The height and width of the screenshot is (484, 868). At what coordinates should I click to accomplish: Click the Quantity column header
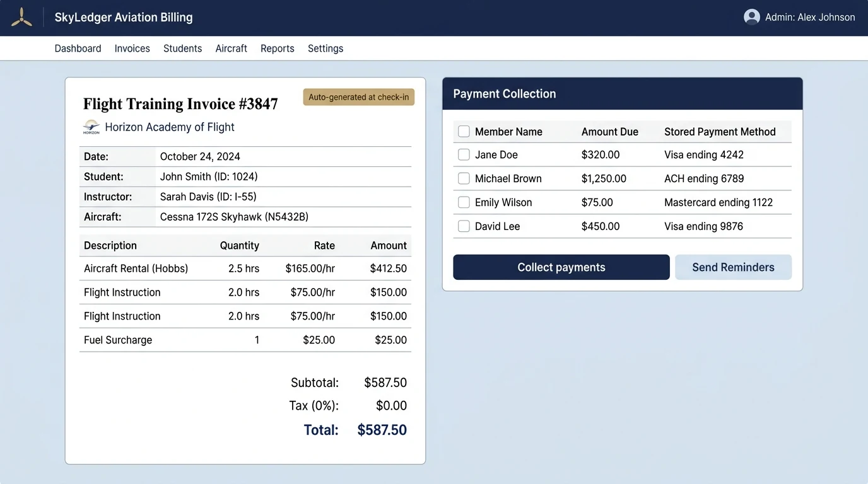click(x=239, y=246)
